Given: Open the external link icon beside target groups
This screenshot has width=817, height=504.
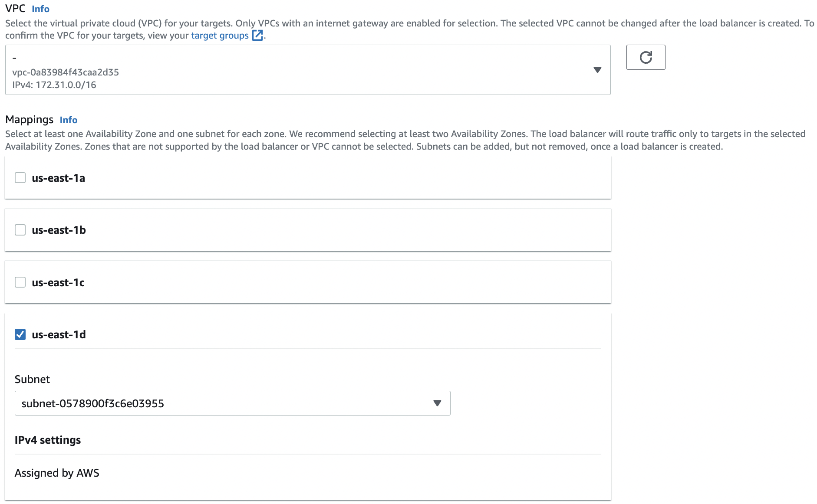Looking at the screenshot, I should coord(257,36).
